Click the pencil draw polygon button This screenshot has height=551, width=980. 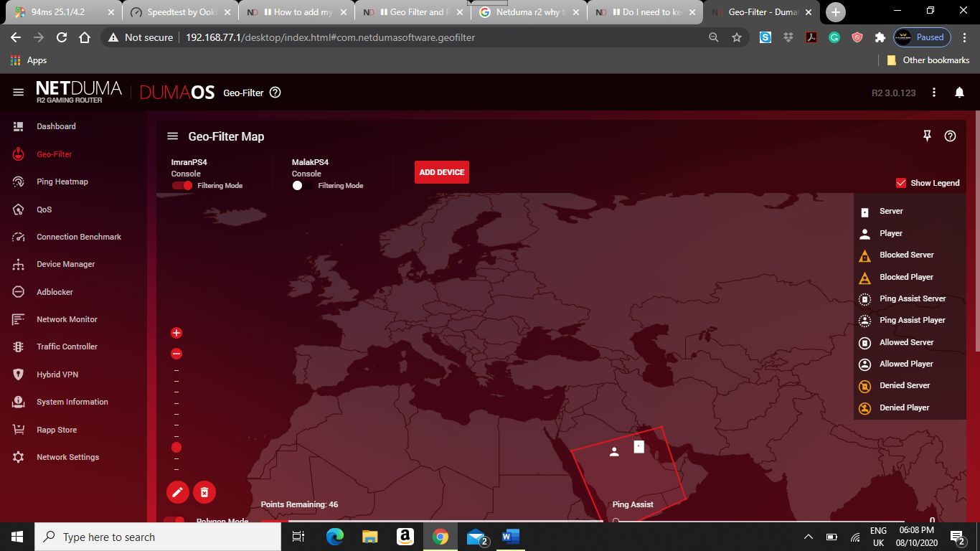click(x=178, y=492)
